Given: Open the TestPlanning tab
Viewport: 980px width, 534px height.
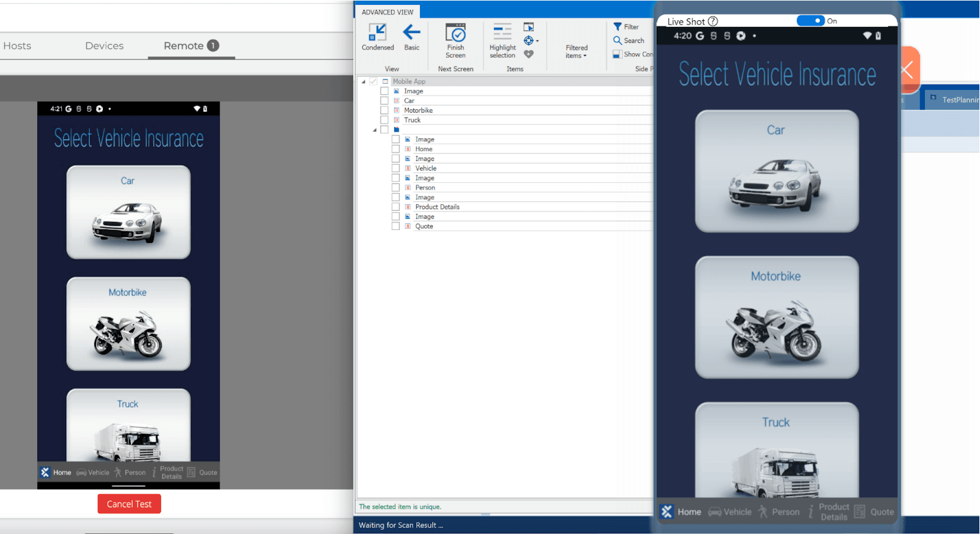Looking at the screenshot, I should pos(954,99).
